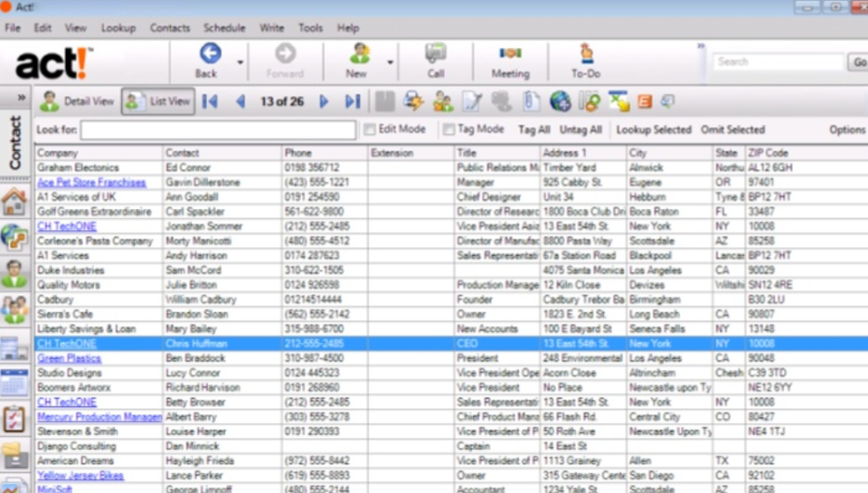868x493 pixels.
Task: Expand the left navigation bar chevron
Action: 22,98
